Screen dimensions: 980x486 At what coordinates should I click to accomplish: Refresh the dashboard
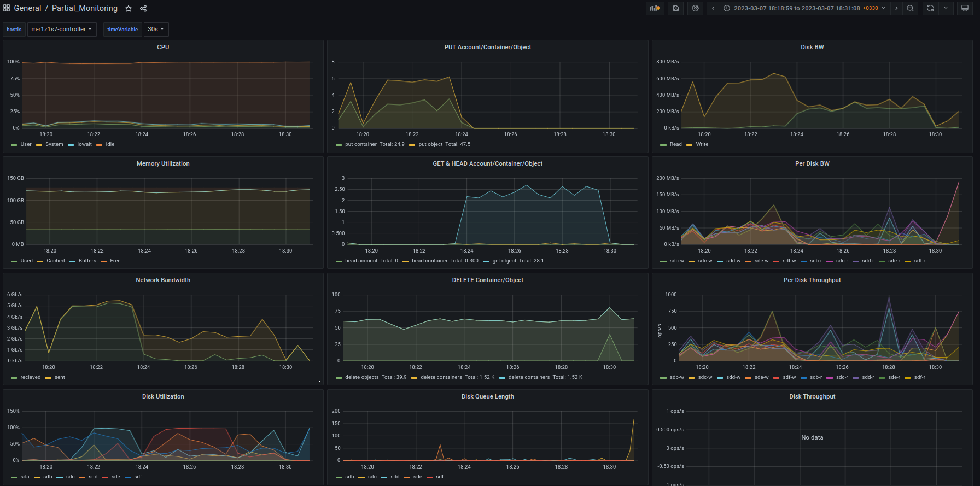(930, 8)
